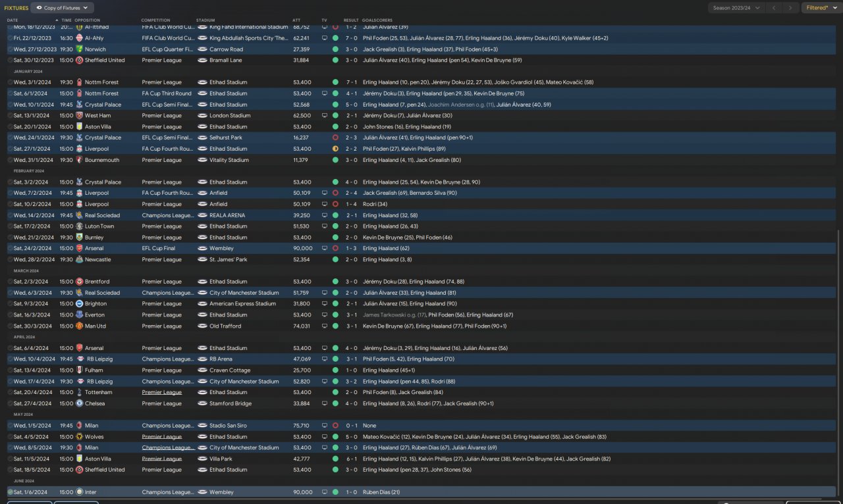The height and width of the screenshot is (504, 843).
Task: Tick the selection circle for Wed, 3/1/2024
Action: click(x=10, y=83)
